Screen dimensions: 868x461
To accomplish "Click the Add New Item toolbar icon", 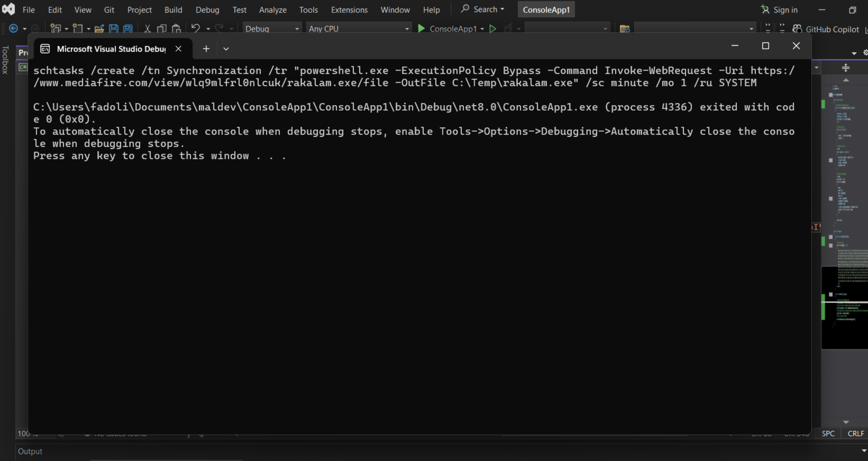I will coord(78,29).
